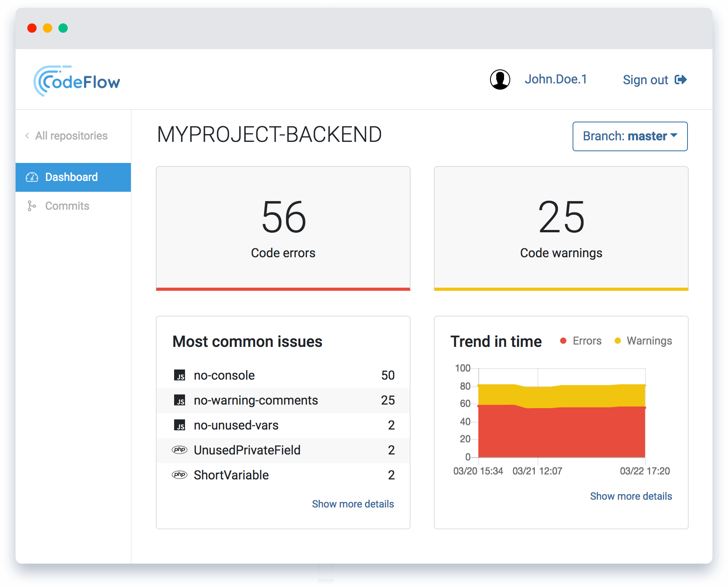The image size is (728, 587).
Task: Open the Branch: master dropdown
Action: click(x=630, y=136)
